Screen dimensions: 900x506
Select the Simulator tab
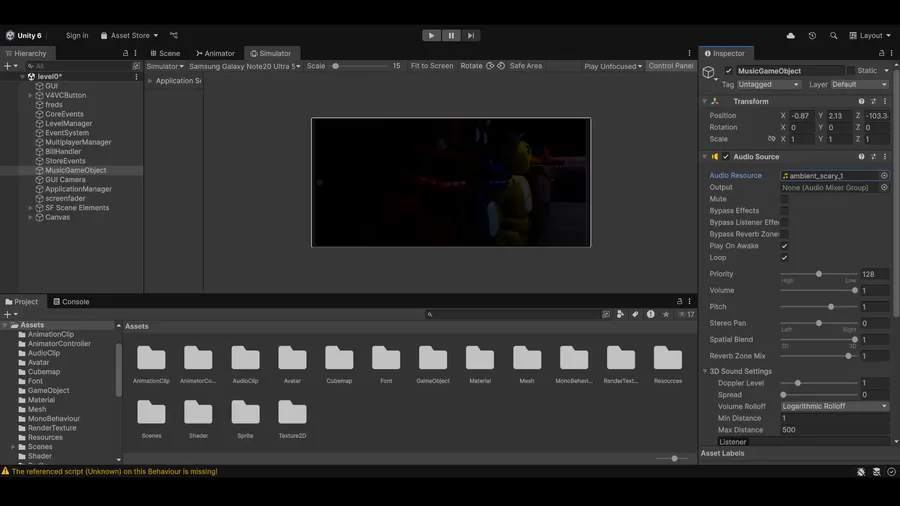click(271, 53)
